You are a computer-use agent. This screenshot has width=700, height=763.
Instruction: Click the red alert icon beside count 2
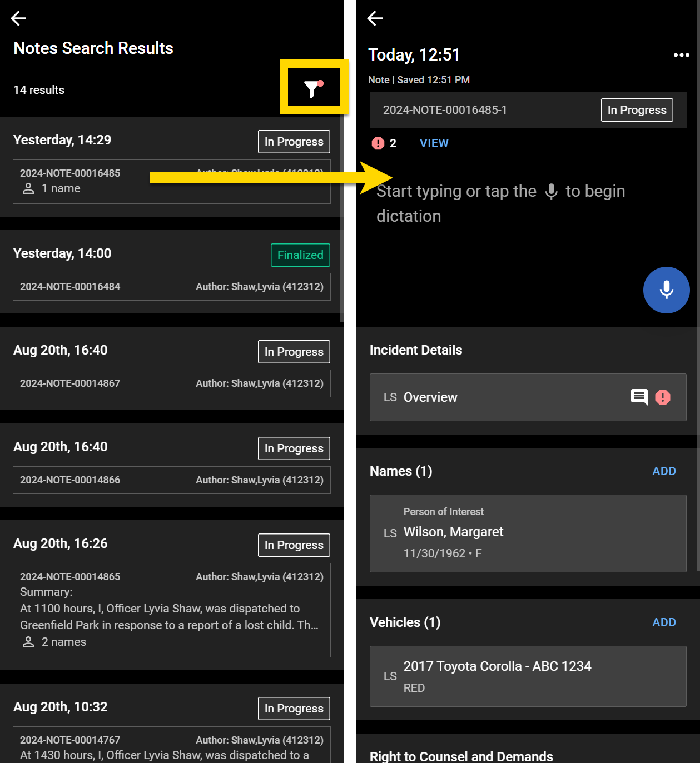pyautogui.click(x=378, y=143)
